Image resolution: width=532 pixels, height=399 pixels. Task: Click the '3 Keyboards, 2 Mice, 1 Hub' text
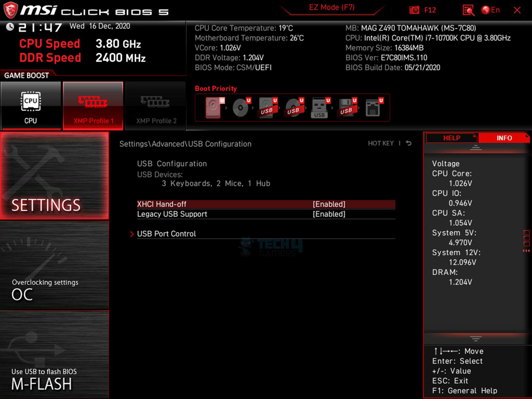coord(216,183)
